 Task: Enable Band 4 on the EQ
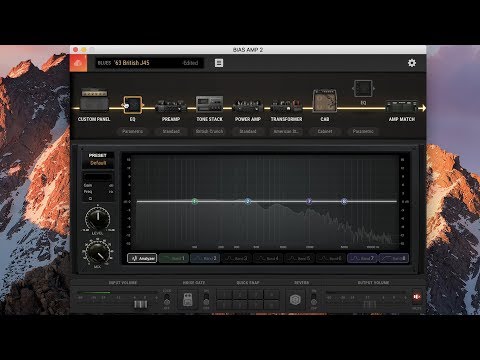[268, 258]
